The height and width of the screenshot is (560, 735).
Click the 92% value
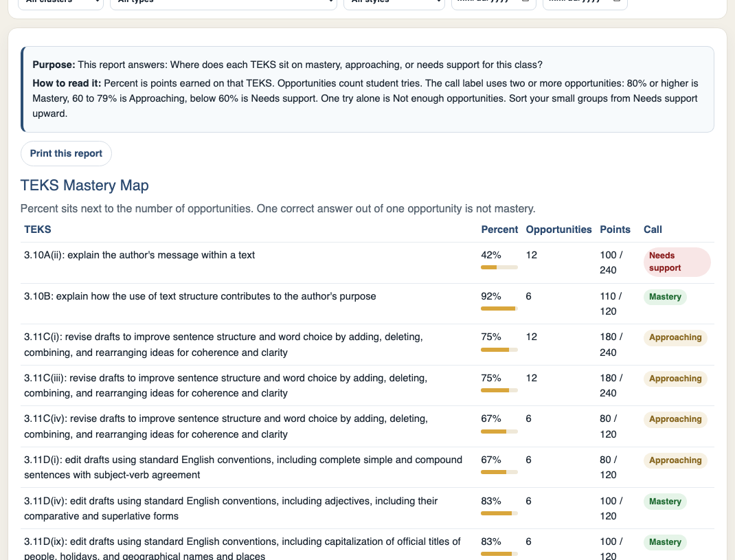tap(490, 296)
